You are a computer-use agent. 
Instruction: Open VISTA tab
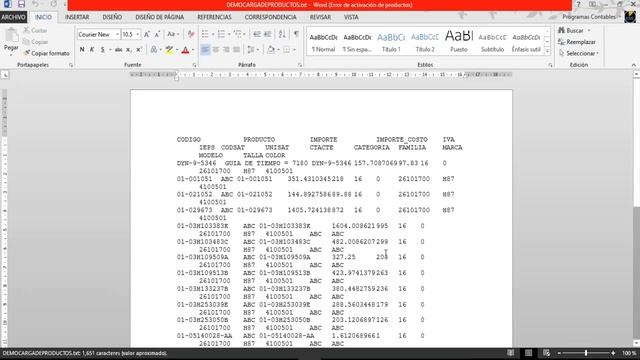(x=351, y=17)
